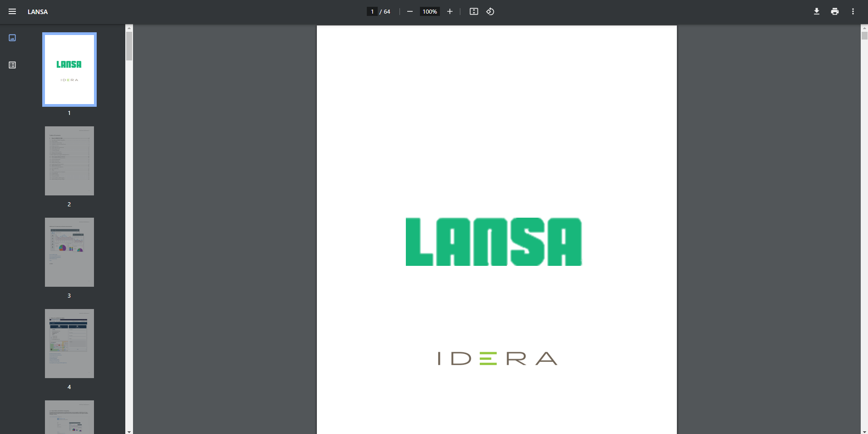This screenshot has height=434, width=868.
Task: Click the page label '4' under thumbnail
Action: click(69, 387)
